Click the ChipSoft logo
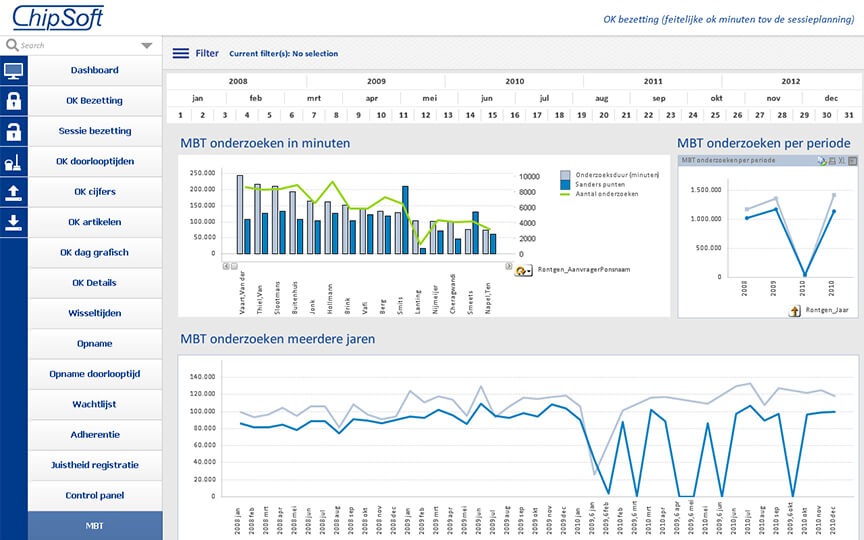Viewport: 864px width, 540px height. (58, 18)
